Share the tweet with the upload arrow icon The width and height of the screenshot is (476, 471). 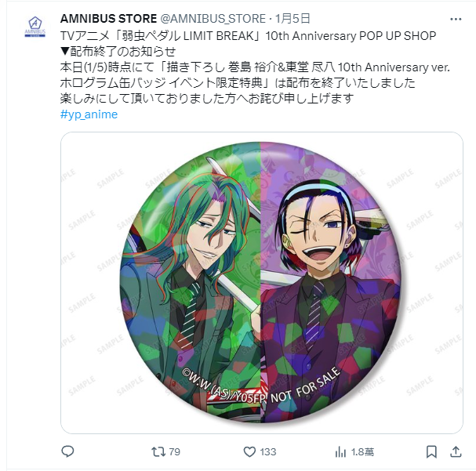456,451
